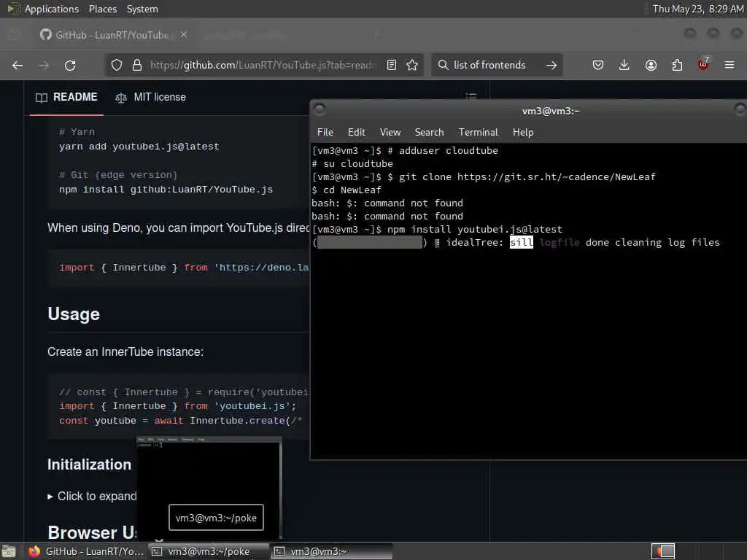
Task: Open the System menu in the top panel
Action: coord(142,9)
